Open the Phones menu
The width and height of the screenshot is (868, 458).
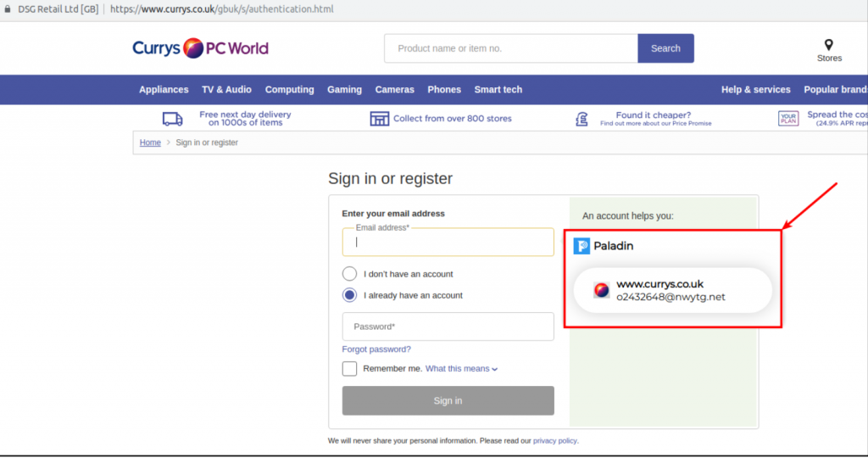click(444, 90)
